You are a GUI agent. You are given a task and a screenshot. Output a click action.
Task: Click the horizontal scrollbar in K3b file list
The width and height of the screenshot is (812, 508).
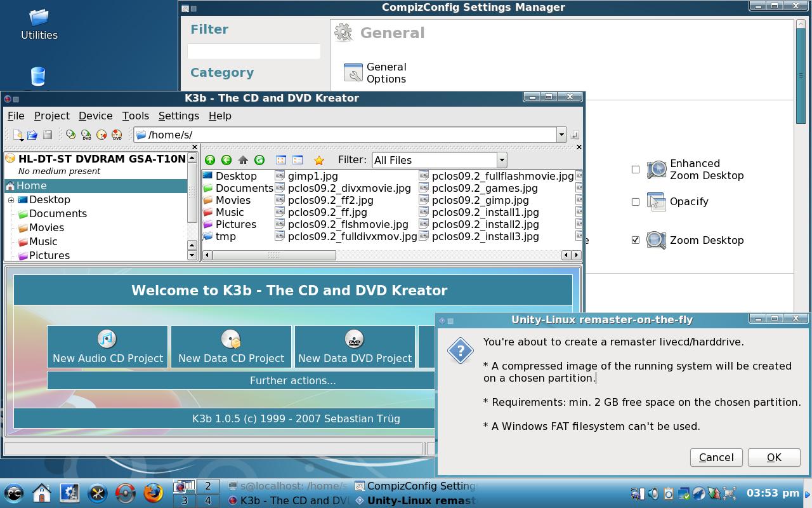pos(273,255)
